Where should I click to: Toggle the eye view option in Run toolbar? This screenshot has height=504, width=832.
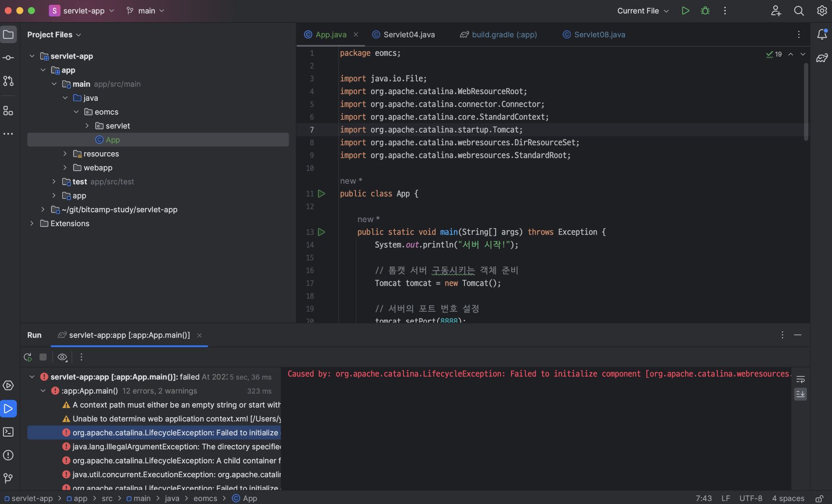(62, 357)
